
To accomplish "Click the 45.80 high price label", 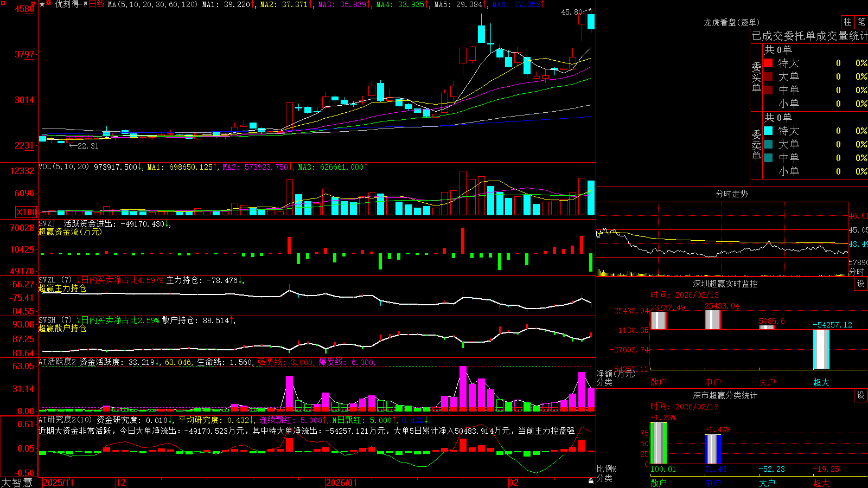I will tap(572, 12).
